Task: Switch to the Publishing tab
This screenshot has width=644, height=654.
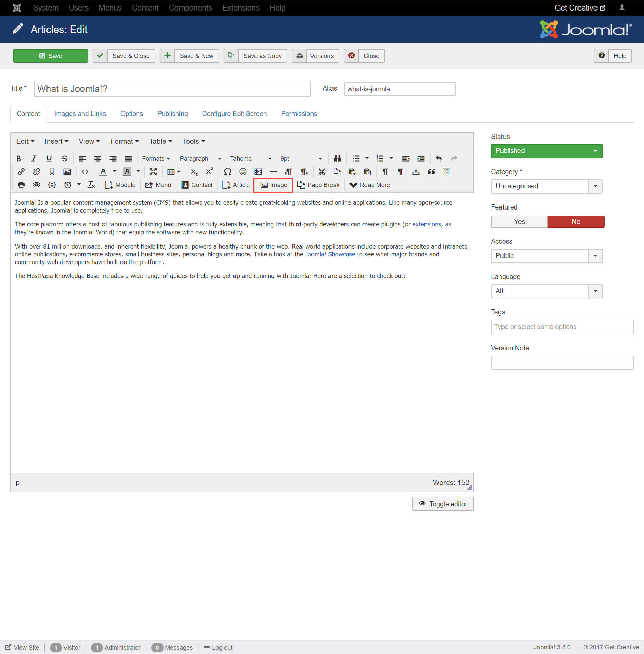Action: (x=172, y=114)
